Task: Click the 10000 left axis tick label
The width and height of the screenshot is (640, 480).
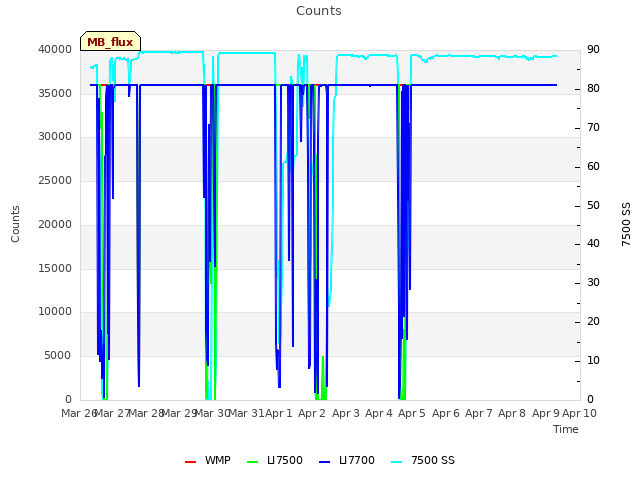Action: pyautogui.click(x=55, y=312)
